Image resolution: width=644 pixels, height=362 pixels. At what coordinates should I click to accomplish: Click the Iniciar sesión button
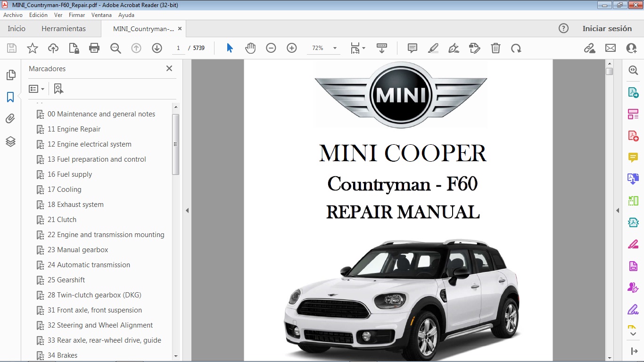click(x=607, y=28)
